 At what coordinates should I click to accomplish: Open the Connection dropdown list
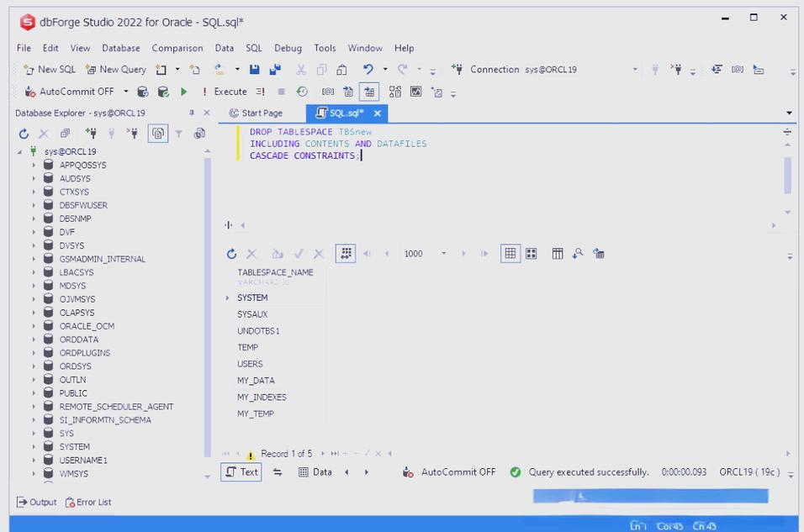[x=635, y=70]
